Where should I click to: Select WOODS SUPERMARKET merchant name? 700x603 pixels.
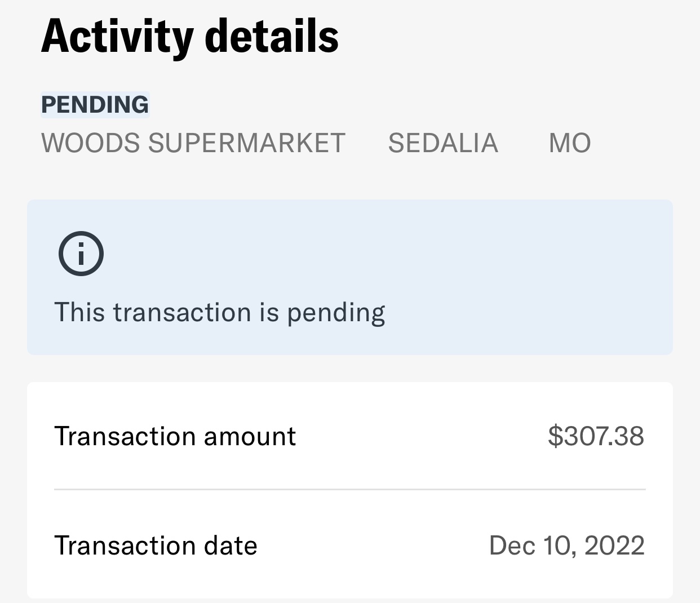point(193,143)
